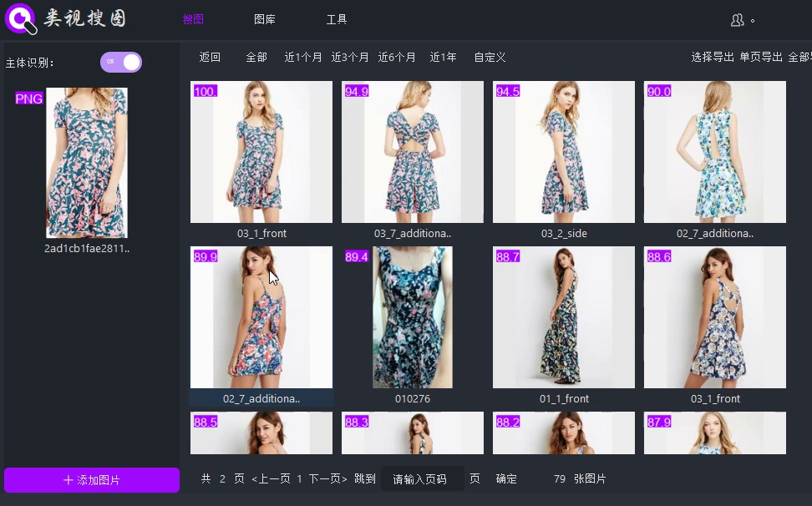Select the 全部 time filter
812x506 pixels.
[x=256, y=57]
